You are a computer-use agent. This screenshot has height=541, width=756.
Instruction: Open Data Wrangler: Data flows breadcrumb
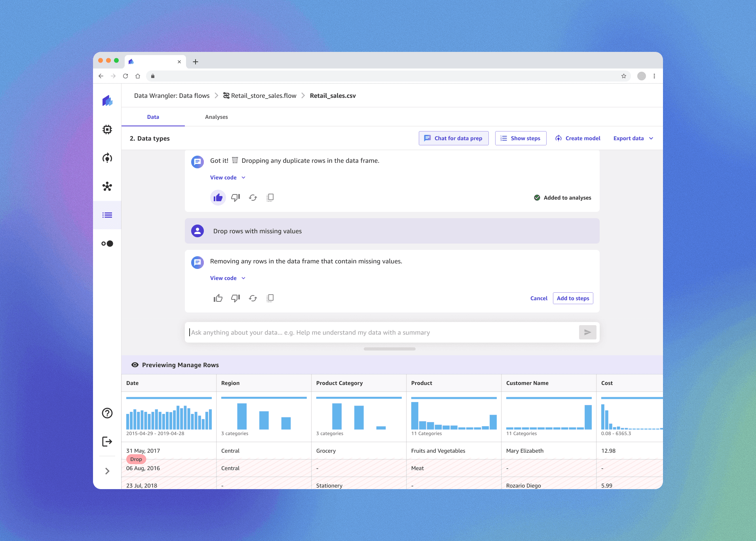[172, 95]
